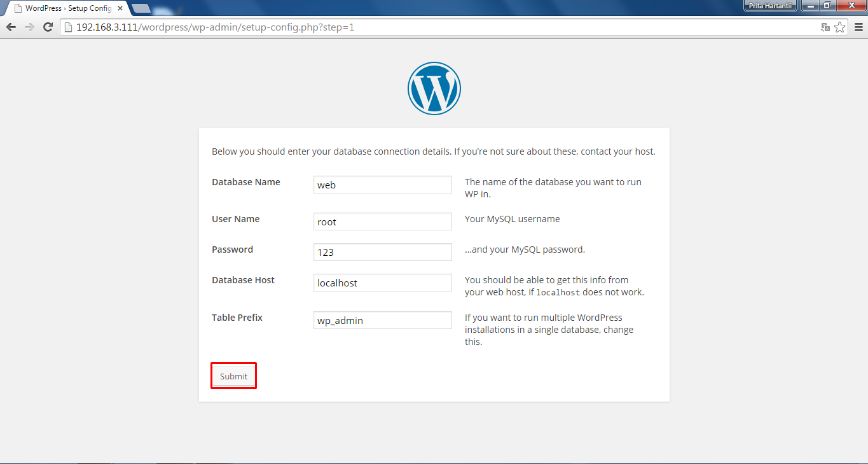Click the Database Name field containing web
The height and width of the screenshot is (464, 868).
pos(383,185)
